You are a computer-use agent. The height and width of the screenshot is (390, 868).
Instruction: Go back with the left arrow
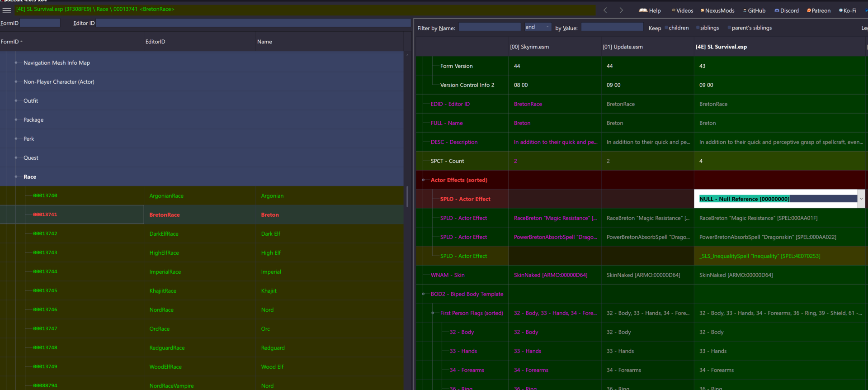coord(605,10)
